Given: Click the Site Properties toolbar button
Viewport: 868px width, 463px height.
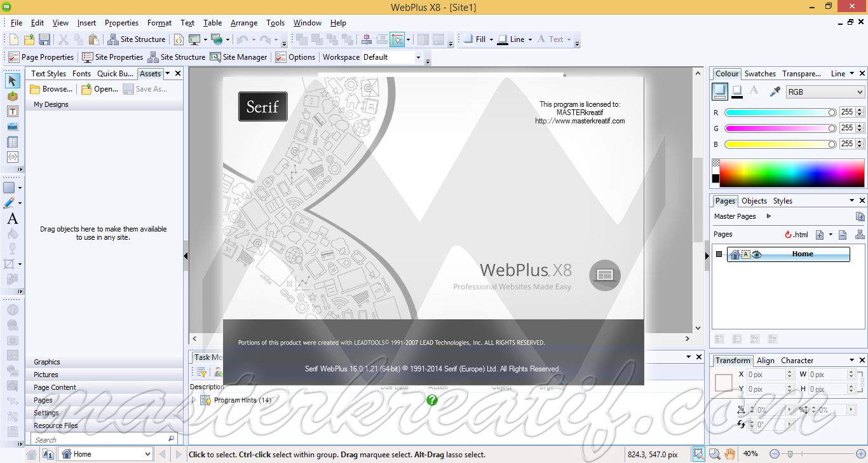Looking at the screenshot, I should [x=112, y=57].
